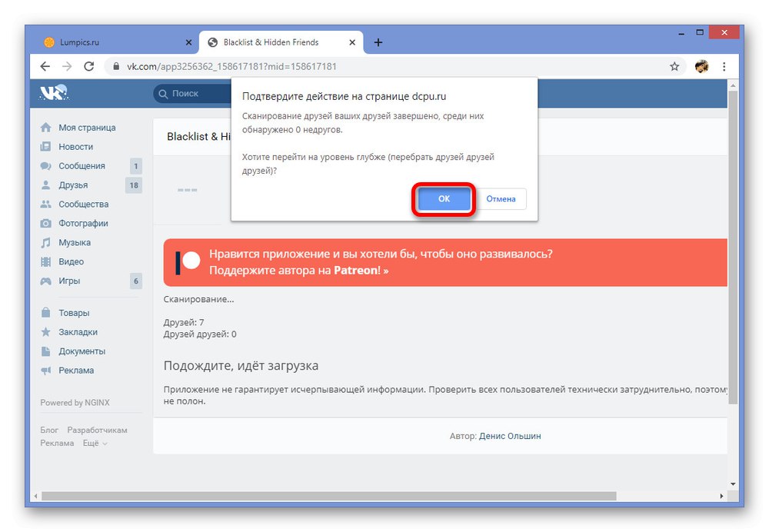The image size is (769, 532).
Task: Select the Blacklist & Hidden Friends tab
Action: pyautogui.click(x=281, y=42)
